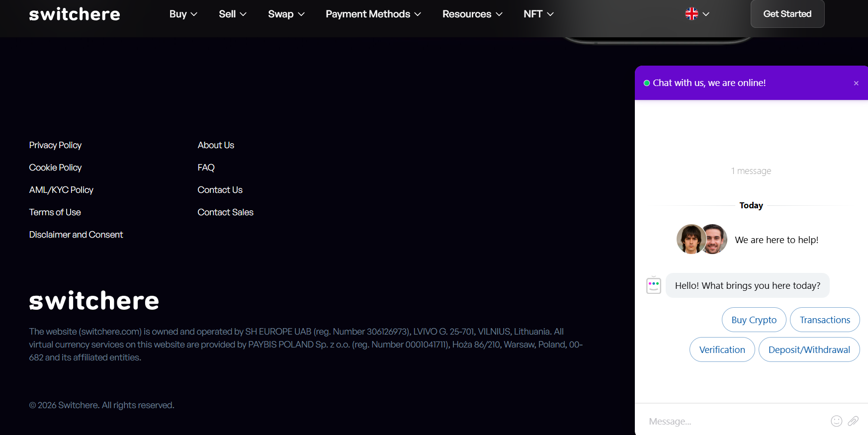The width and height of the screenshot is (868, 435).
Task: Click the support agents' photo avatars
Action: pos(701,239)
